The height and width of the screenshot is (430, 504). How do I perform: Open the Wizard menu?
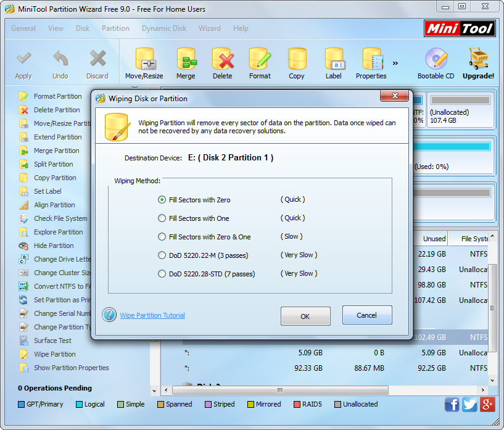click(x=209, y=28)
